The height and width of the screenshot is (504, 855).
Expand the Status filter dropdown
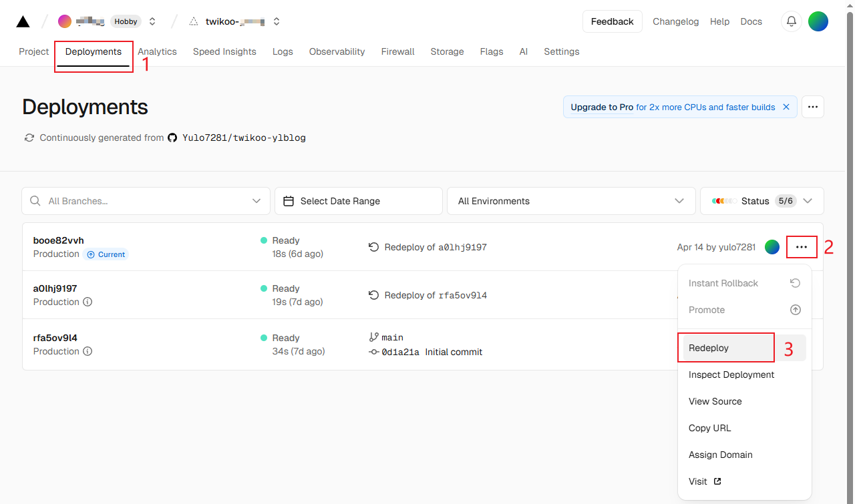pos(808,201)
